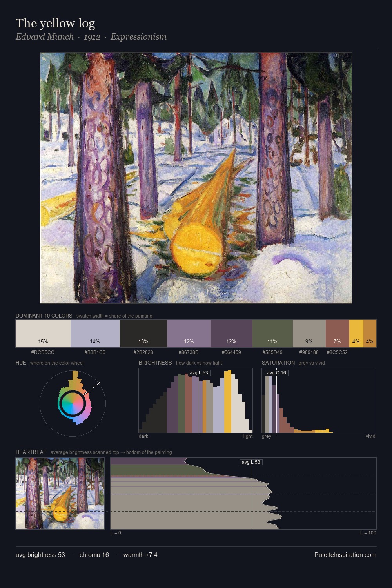Viewport: 392px width, 588px height.
Task: Click the Expressionism style label
Action: click(x=138, y=37)
